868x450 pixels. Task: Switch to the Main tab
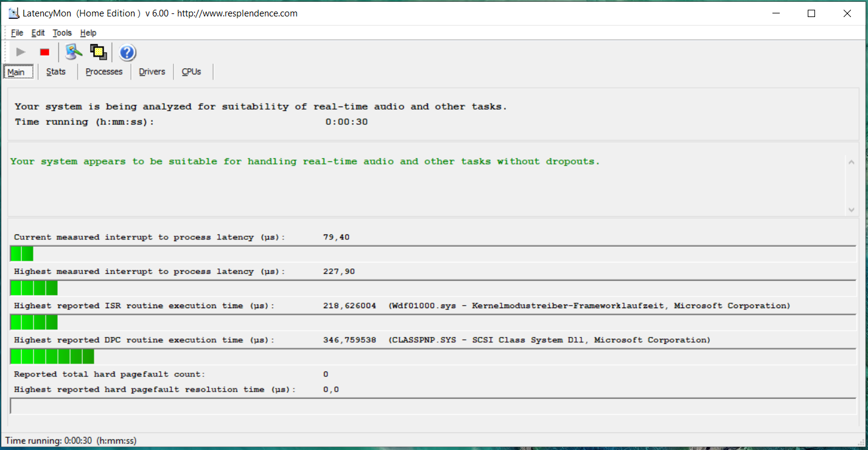click(x=16, y=72)
